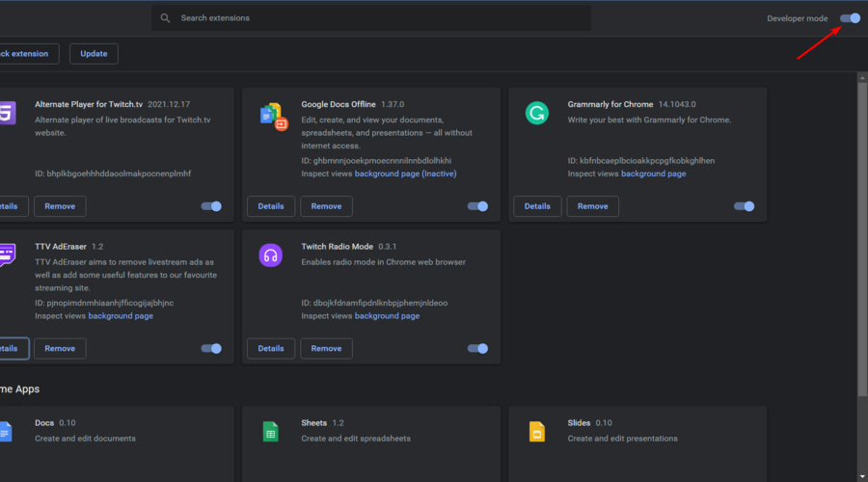The image size is (868, 482).
Task: Click the Alternate Player for Twitch.tv icon
Action: click(8, 113)
